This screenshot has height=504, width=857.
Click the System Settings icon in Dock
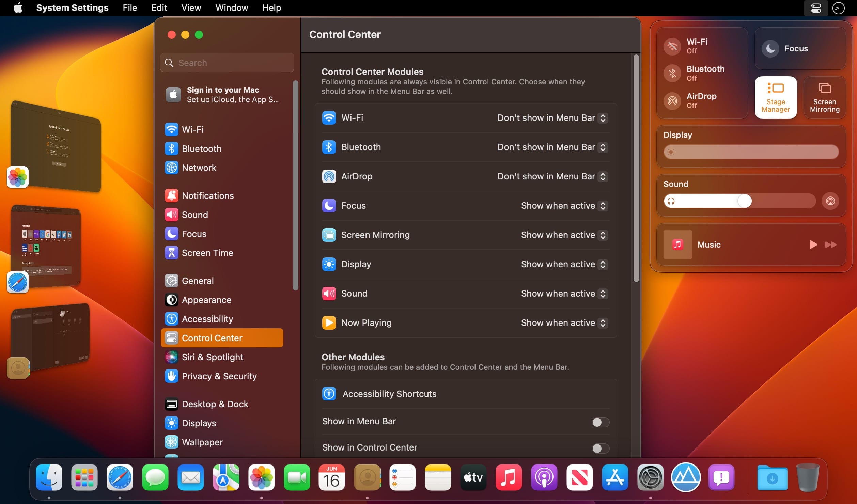coord(649,477)
